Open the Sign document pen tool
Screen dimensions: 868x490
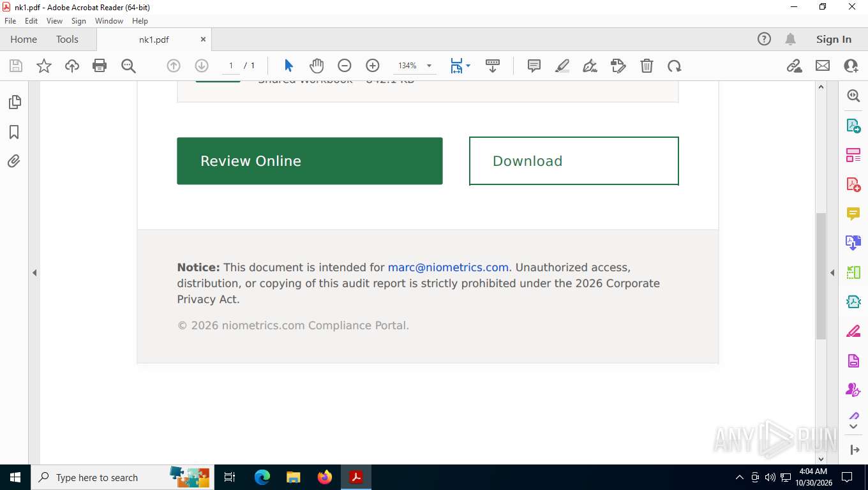(590, 66)
